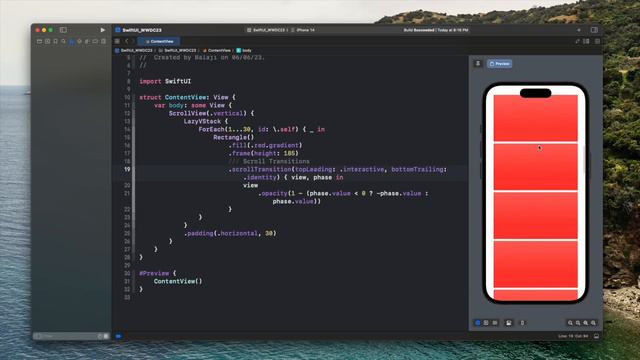640x360 pixels.
Task: Zoom in the canvas preview
Action: (x=593, y=323)
